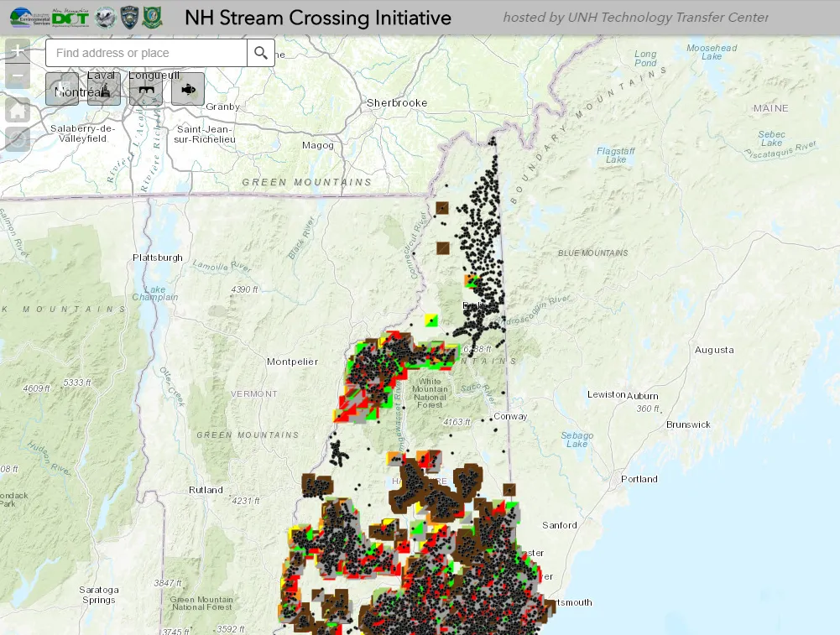Select the northernmost isolated brown town square
This screenshot has height=635, width=840.
[x=442, y=208]
